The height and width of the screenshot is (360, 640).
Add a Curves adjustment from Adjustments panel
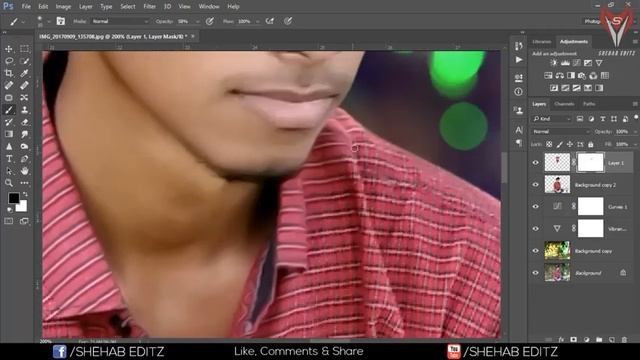(x=576, y=63)
